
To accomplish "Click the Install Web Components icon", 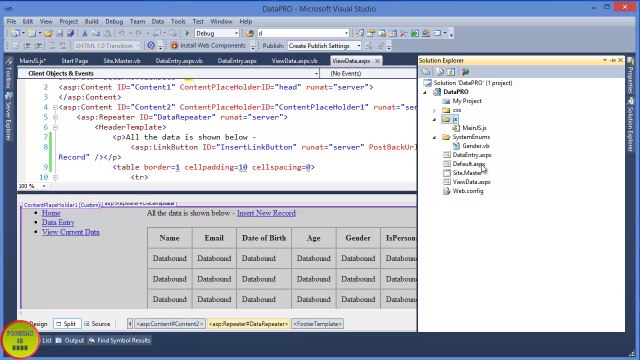I will tap(175, 46).
